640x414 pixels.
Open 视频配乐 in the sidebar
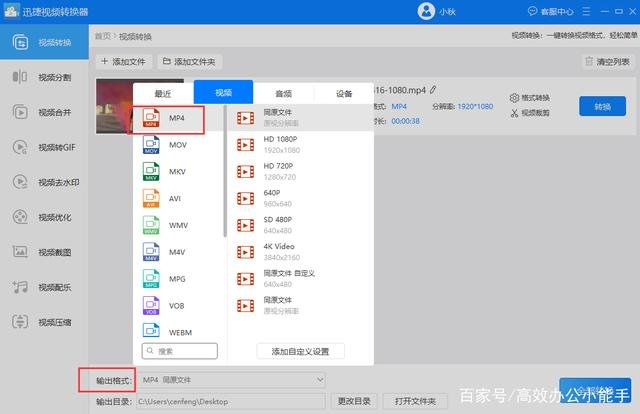coord(44,287)
